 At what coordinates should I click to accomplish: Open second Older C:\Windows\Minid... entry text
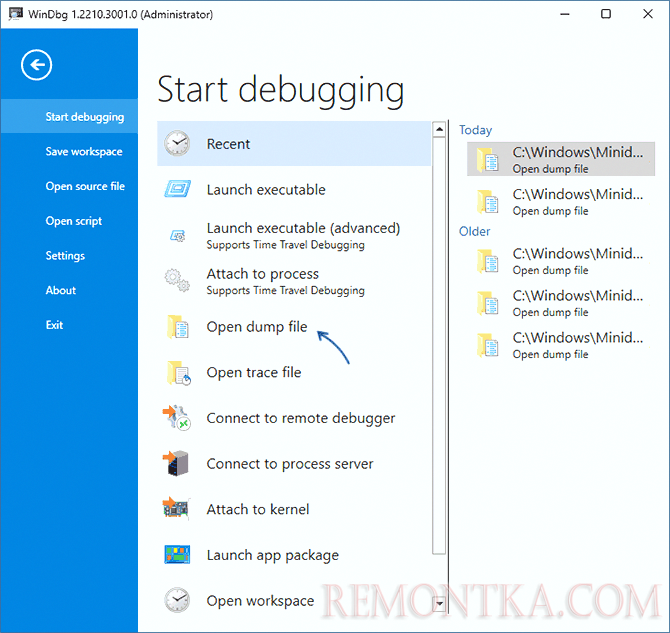(578, 296)
